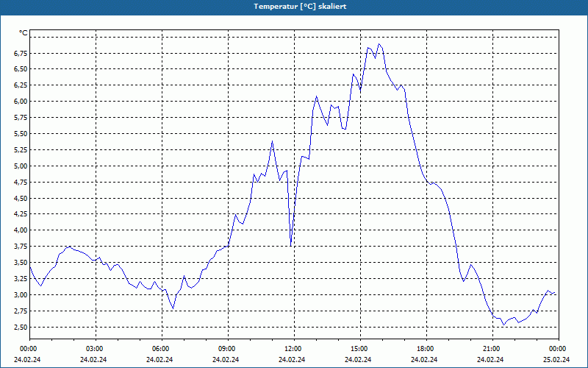This screenshot has width=588, height=368.
Task: Click the 5,00 y-axis label
Action: [x=21, y=166]
